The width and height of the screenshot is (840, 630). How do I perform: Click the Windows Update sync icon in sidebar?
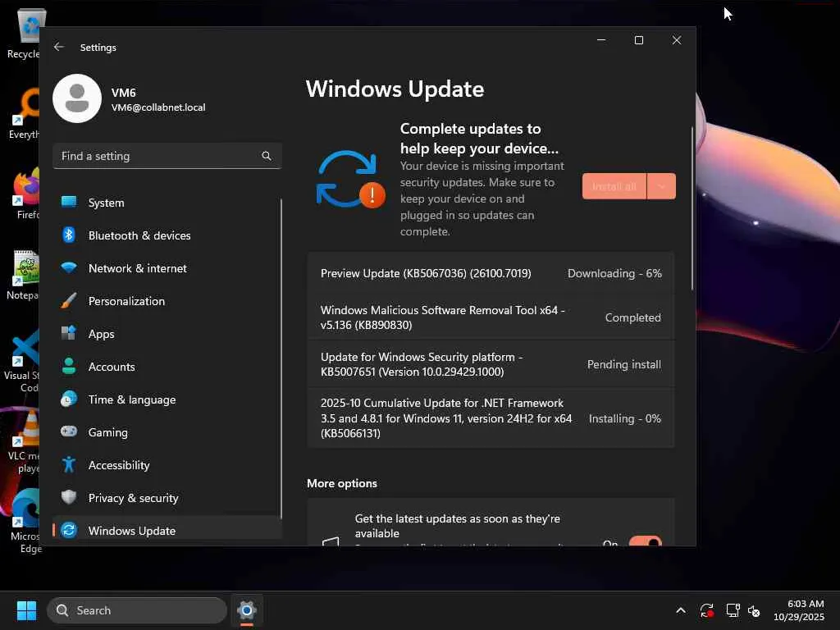pyautogui.click(x=69, y=531)
